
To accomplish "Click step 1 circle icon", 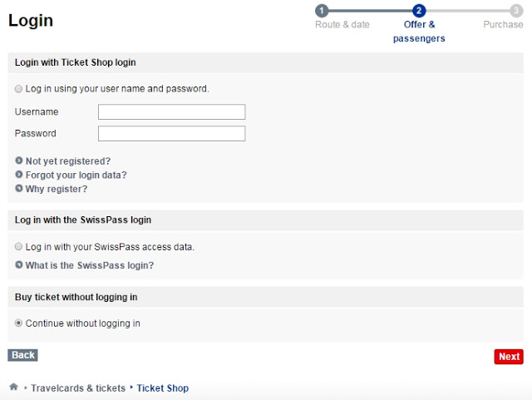I will tap(322, 11).
